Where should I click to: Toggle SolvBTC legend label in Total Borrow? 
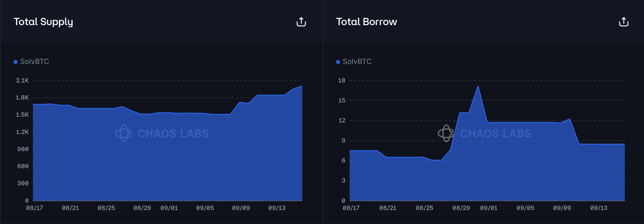click(x=357, y=61)
